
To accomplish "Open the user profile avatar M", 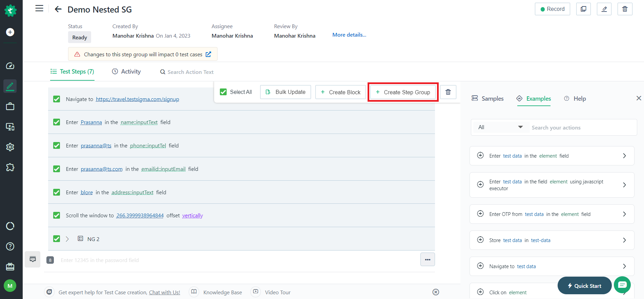I will [x=10, y=286].
